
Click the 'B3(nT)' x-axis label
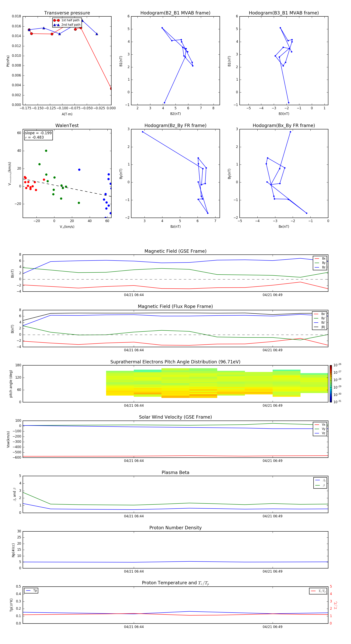[x=284, y=114]
